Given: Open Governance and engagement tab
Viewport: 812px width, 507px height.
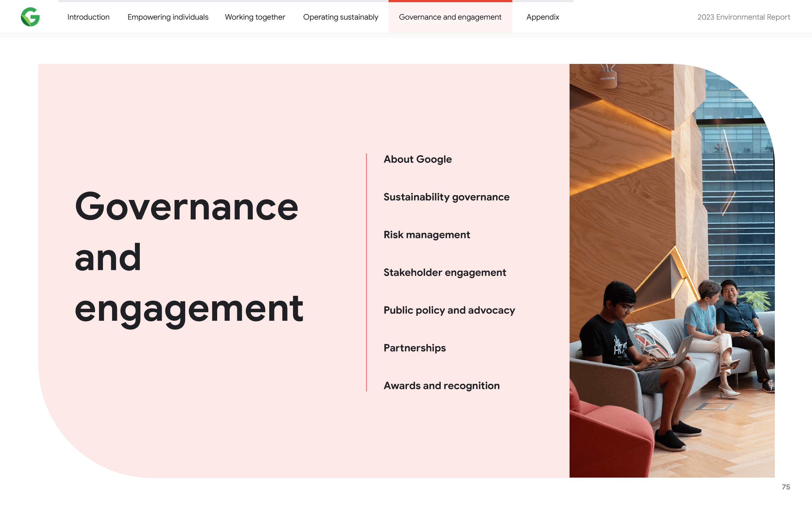Looking at the screenshot, I should click(x=450, y=17).
